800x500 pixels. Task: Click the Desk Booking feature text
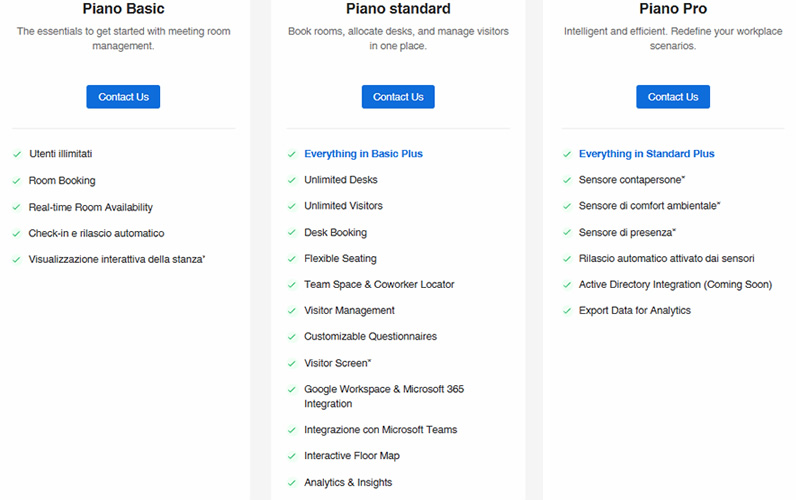[335, 232]
